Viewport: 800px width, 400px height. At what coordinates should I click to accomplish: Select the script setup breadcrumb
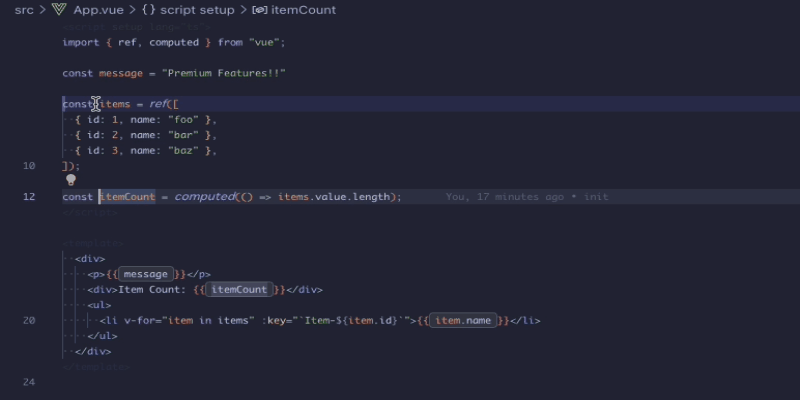pos(197,10)
